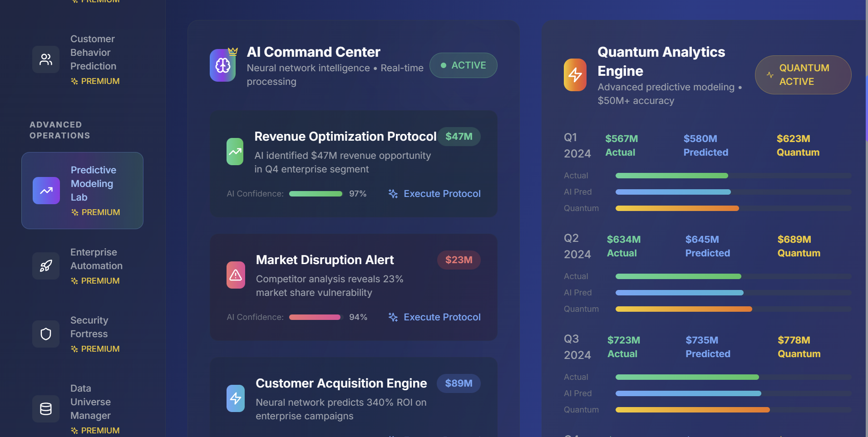Click the Q2 2024 quarter label
This screenshot has width=868, height=437.
[577, 246]
